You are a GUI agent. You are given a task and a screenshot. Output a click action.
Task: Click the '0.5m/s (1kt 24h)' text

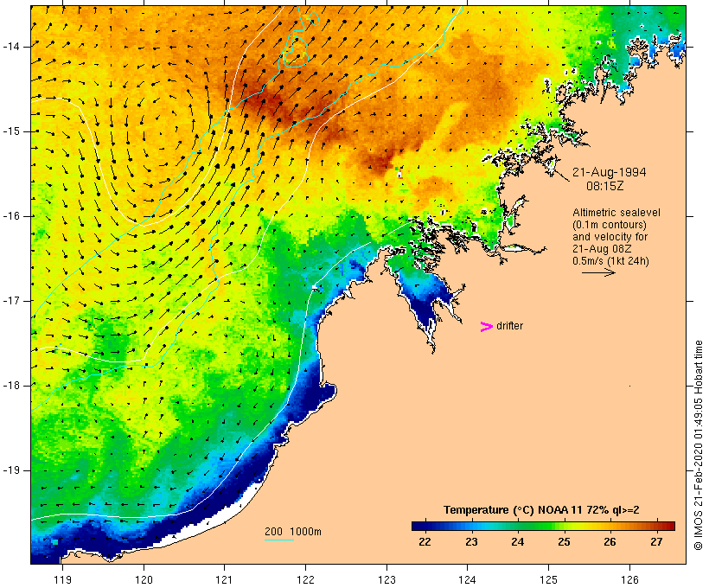610,261
